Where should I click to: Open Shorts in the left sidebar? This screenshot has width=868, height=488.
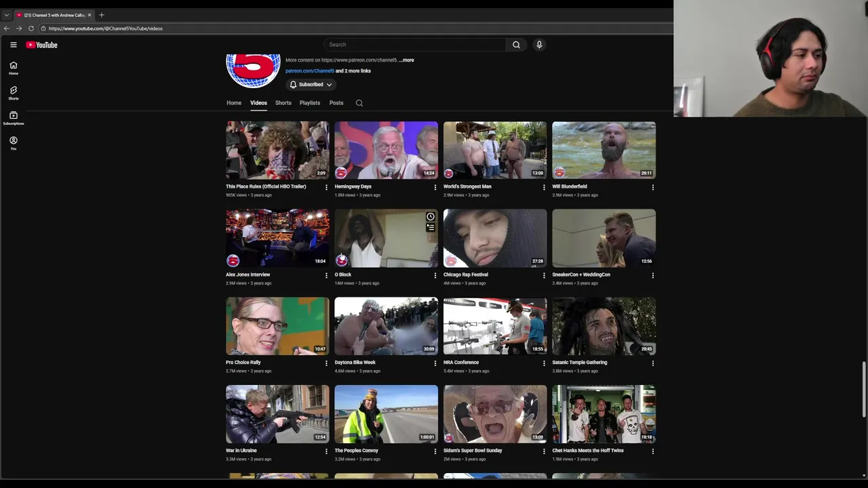(13, 93)
